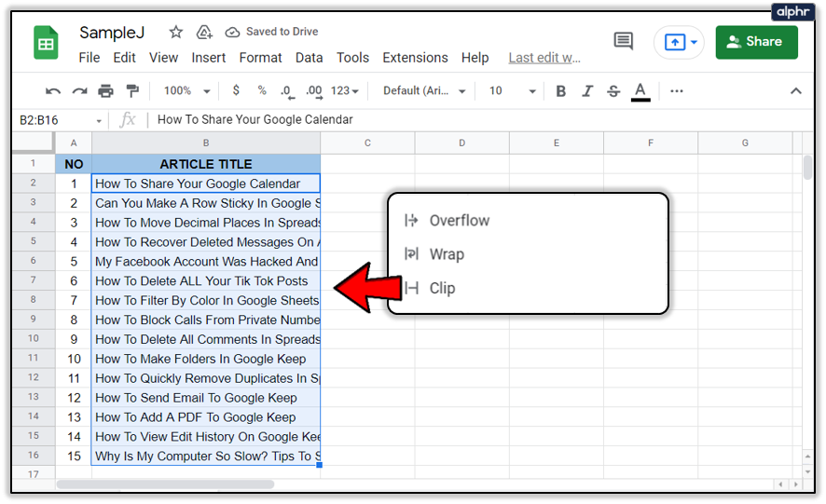Click the B2:B16 name box field

click(59, 120)
